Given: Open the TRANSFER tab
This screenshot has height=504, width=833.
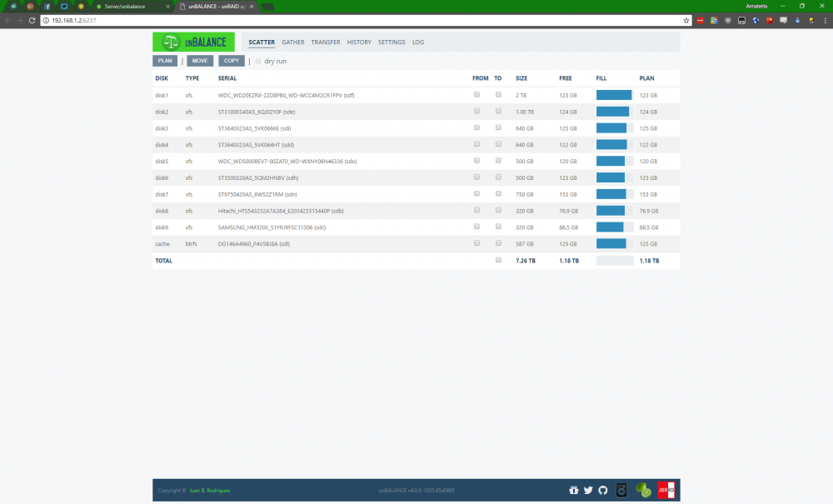Looking at the screenshot, I should tap(326, 42).
